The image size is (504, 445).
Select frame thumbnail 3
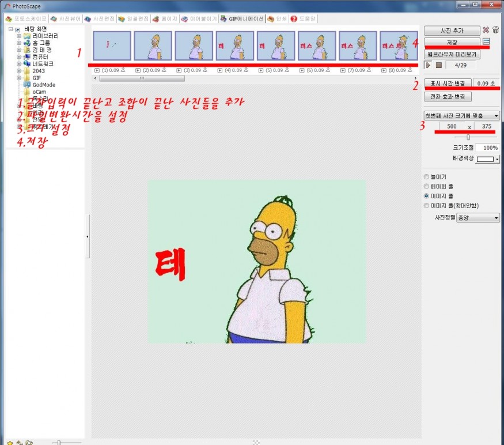(x=194, y=46)
